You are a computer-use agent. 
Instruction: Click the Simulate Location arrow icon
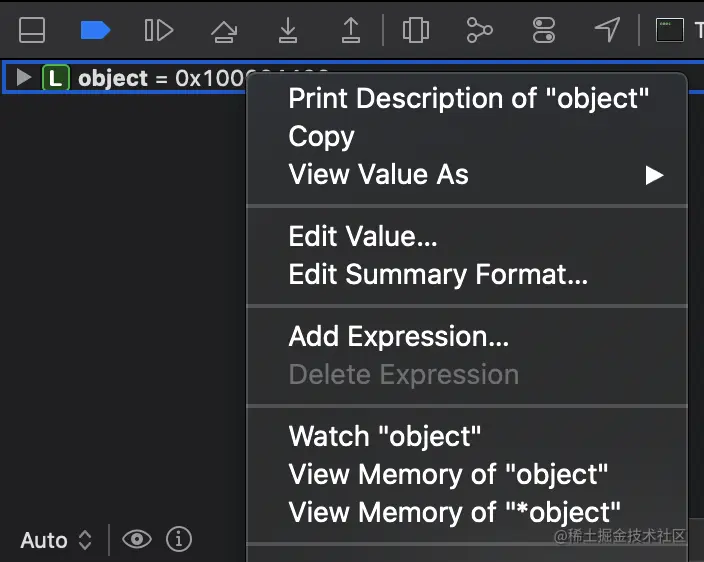(607, 30)
